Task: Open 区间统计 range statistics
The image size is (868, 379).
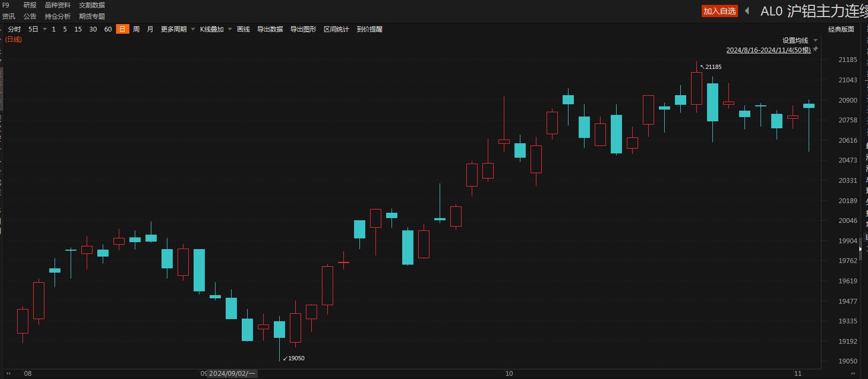Action: [x=336, y=29]
